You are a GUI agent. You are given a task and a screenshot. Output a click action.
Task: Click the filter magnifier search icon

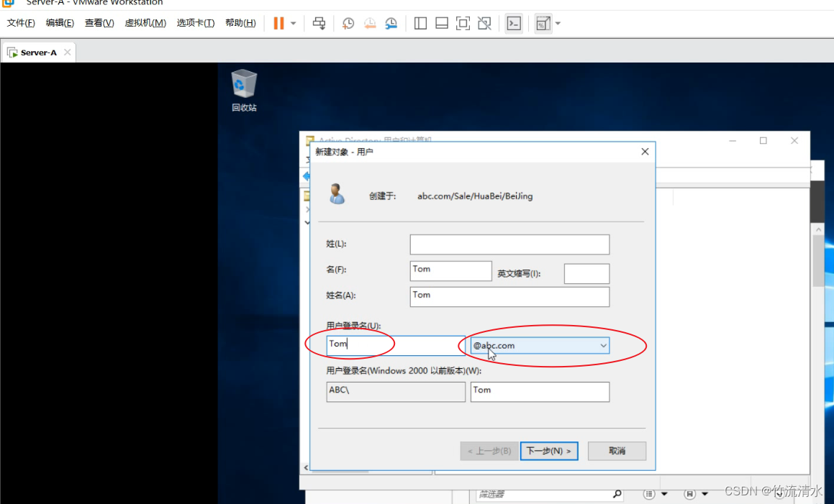pyautogui.click(x=617, y=494)
